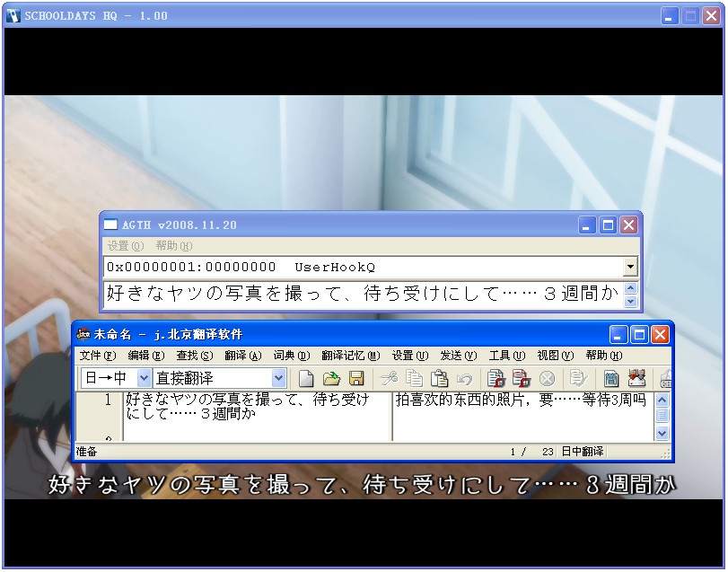Click the captured Japanese text in AGTH window

tap(363, 294)
